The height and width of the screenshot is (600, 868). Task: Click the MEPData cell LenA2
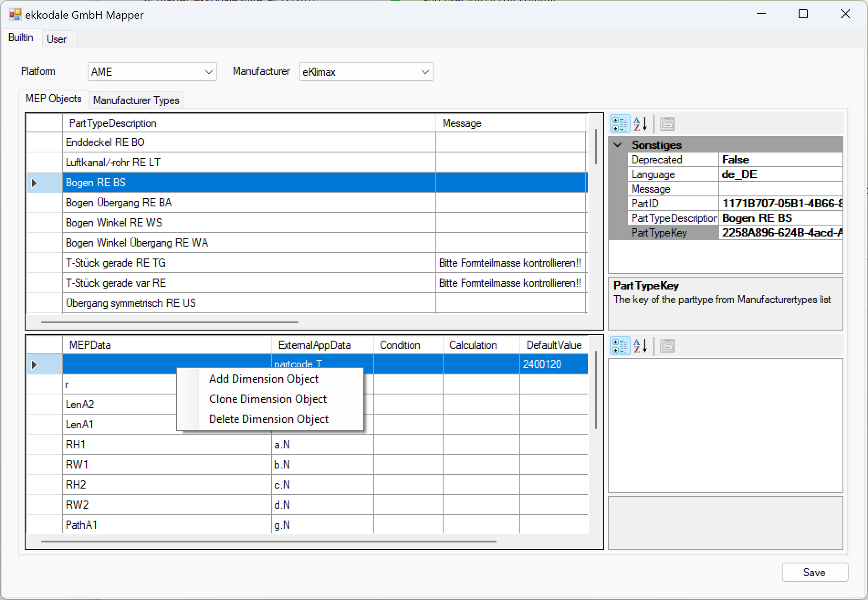[120, 405]
